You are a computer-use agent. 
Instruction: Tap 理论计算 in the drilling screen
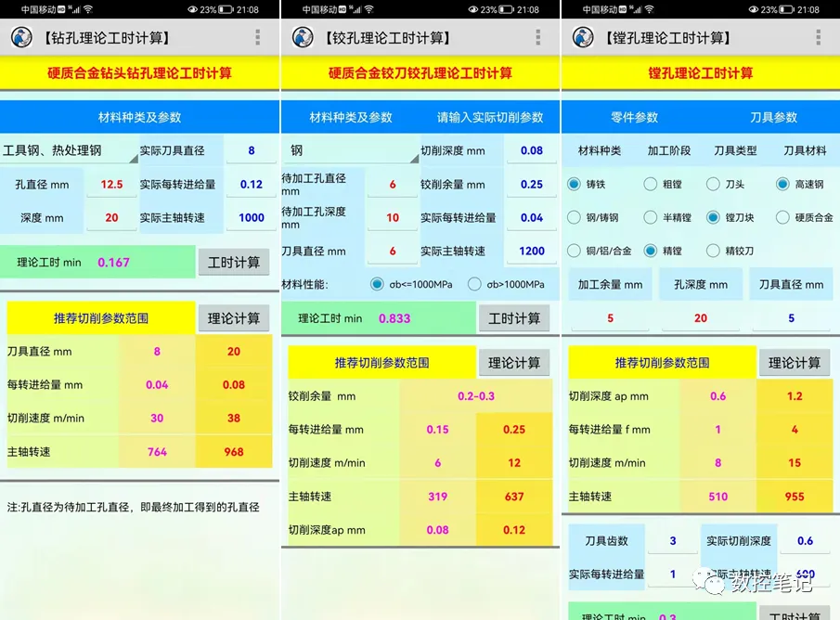click(234, 318)
